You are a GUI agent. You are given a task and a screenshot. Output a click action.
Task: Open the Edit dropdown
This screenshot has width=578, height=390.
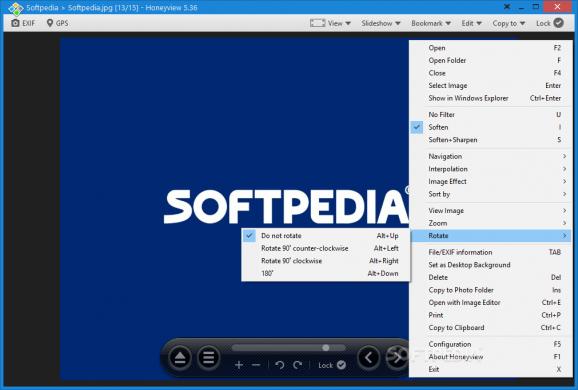pyautogui.click(x=471, y=23)
